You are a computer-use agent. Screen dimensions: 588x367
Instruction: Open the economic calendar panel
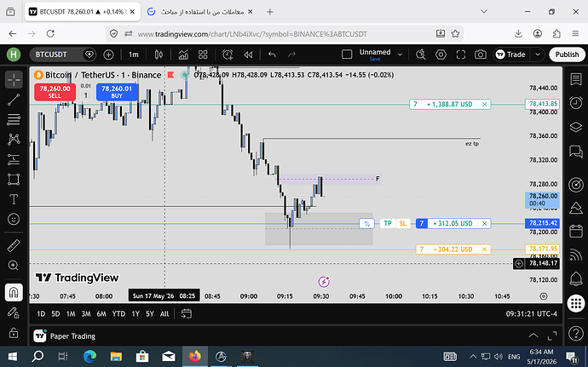575,231
